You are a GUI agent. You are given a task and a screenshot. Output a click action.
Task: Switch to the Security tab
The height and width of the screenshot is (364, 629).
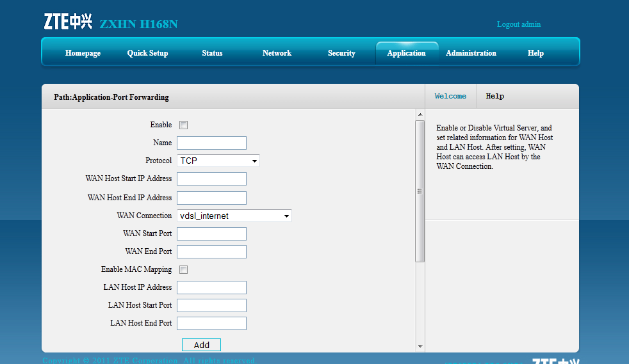341,53
